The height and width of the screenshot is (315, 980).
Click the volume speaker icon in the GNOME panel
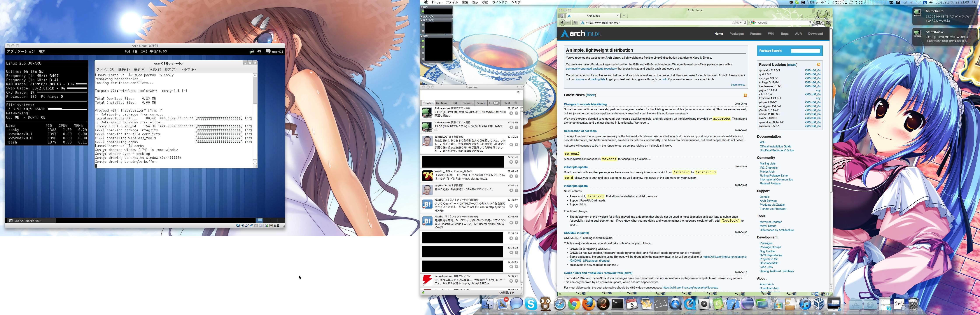259,51
